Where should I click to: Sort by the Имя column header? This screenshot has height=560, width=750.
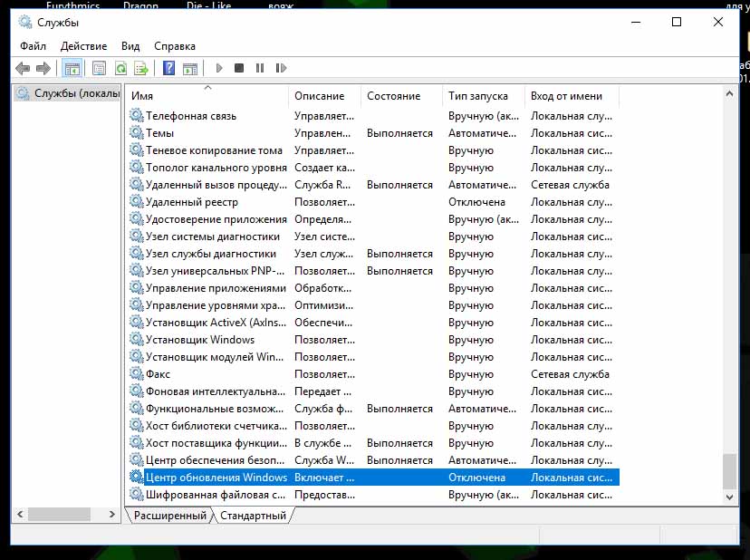point(207,96)
